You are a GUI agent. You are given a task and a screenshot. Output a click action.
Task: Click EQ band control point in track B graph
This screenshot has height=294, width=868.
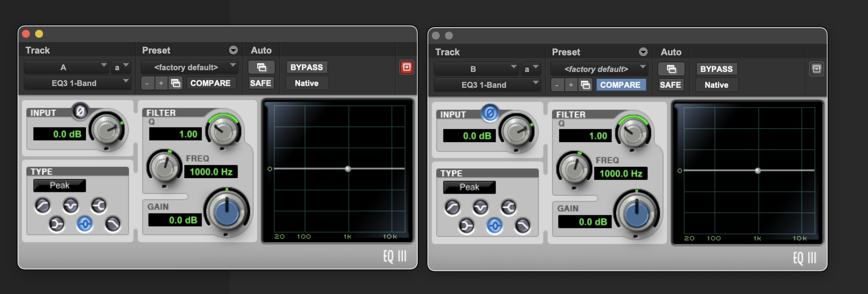point(758,170)
